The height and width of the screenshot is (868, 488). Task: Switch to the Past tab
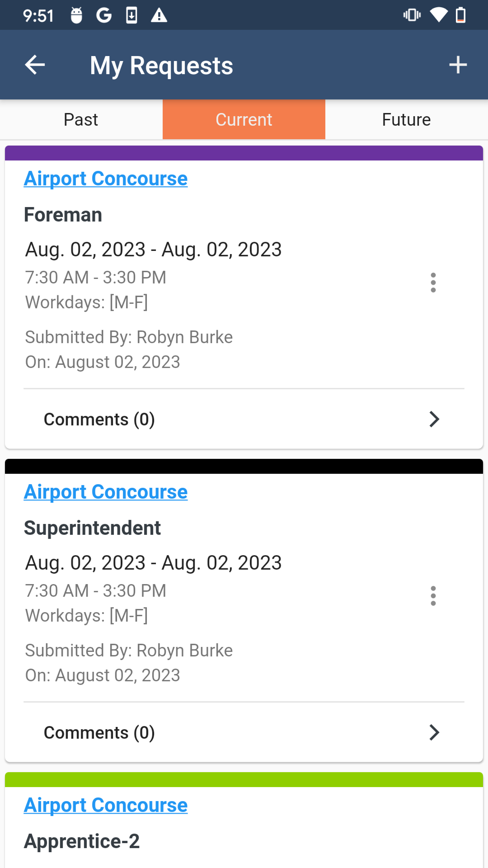(81, 120)
